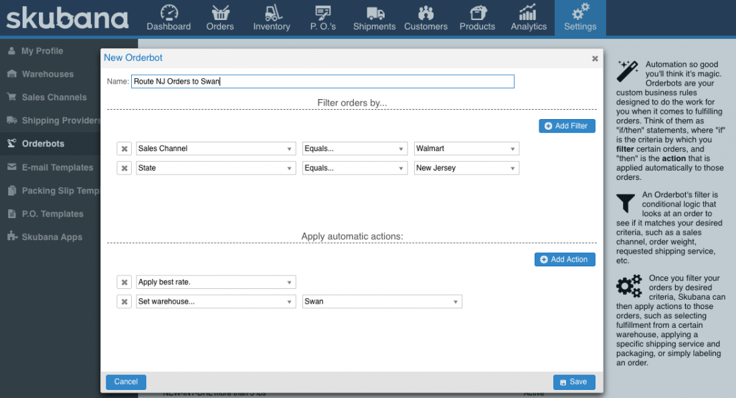The height and width of the screenshot is (398, 736).
Task: Click the Add Filter button
Action: pos(567,126)
